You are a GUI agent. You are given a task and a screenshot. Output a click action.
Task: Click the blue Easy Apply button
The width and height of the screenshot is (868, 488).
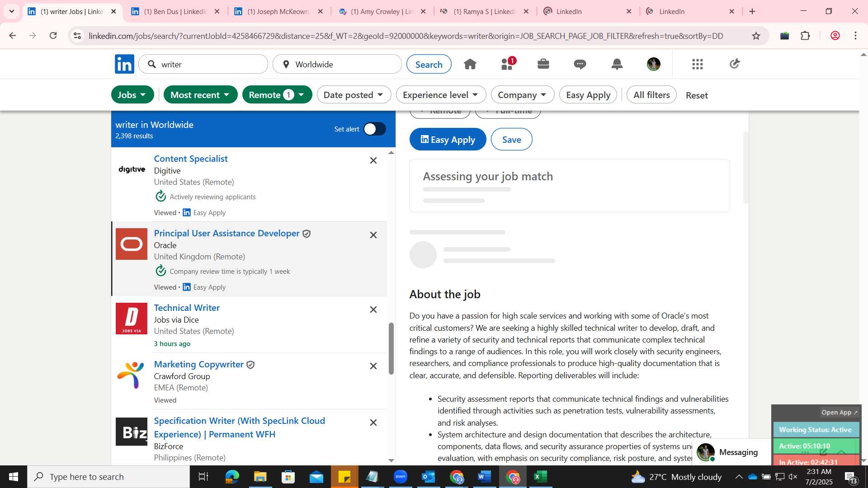[448, 139]
